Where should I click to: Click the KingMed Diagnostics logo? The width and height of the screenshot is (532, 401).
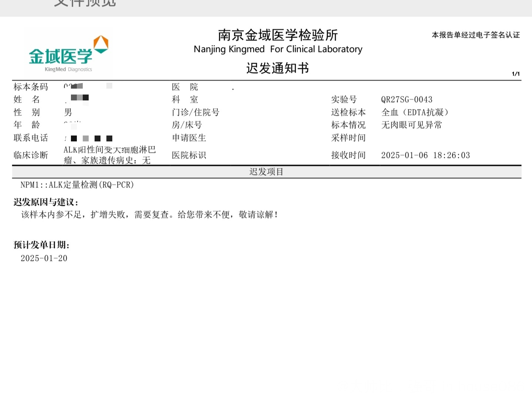[x=61, y=58]
